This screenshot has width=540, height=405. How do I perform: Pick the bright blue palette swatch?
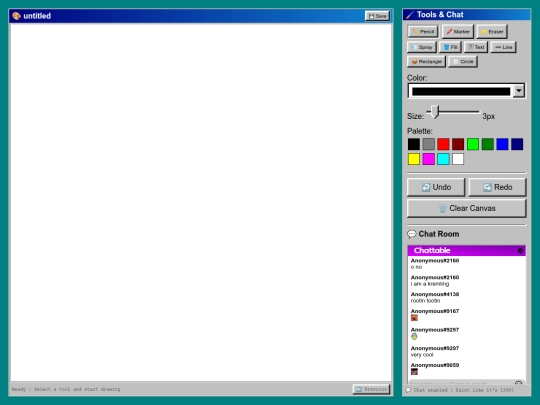click(502, 144)
